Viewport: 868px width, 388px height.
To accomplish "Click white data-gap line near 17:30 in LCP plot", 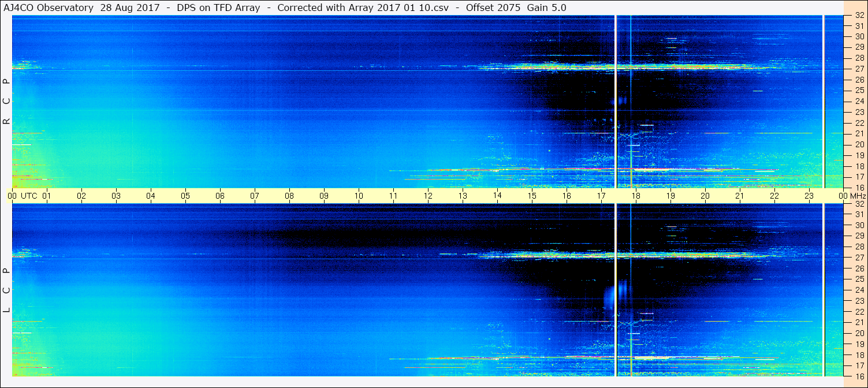I will (x=616, y=290).
